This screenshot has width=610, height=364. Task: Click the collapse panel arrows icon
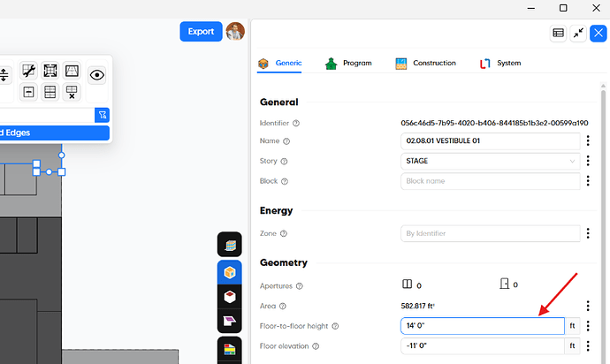(x=578, y=33)
